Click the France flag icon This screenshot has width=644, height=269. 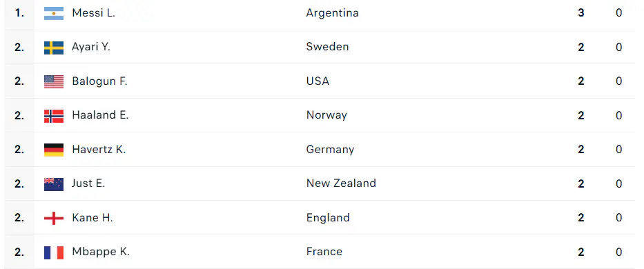[54, 252]
